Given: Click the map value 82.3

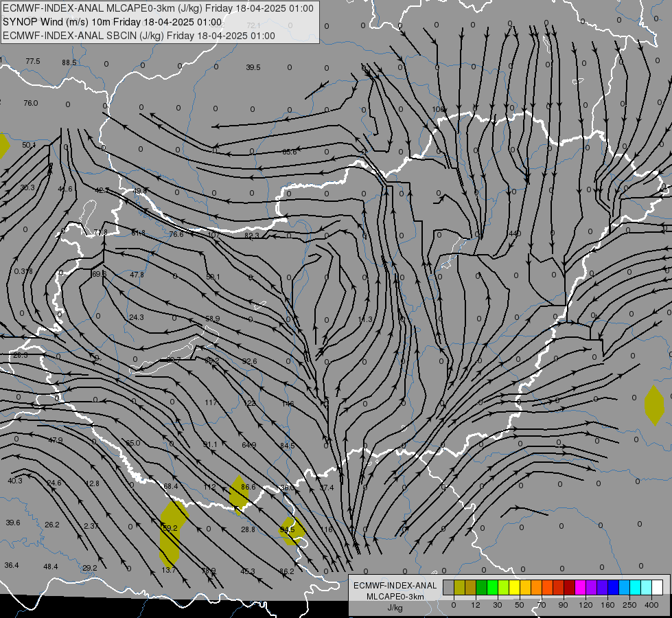Looking at the screenshot, I should (252, 236).
